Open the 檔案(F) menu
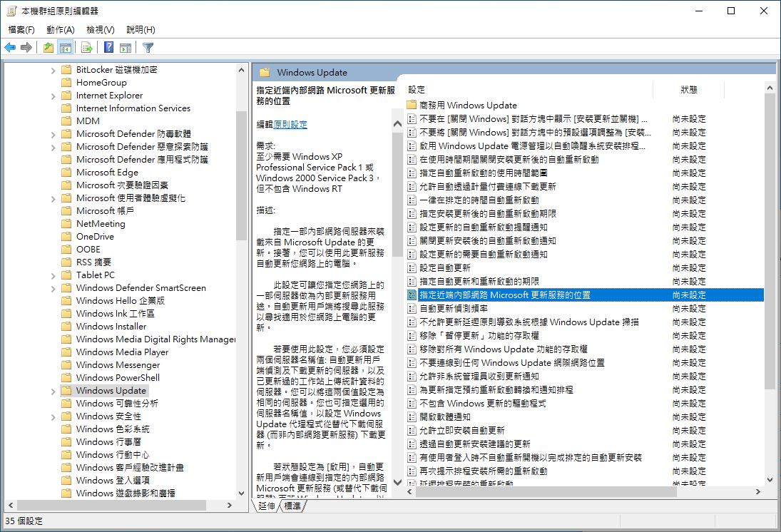Image resolution: width=781 pixels, height=532 pixels. click(x=21, y=29)
